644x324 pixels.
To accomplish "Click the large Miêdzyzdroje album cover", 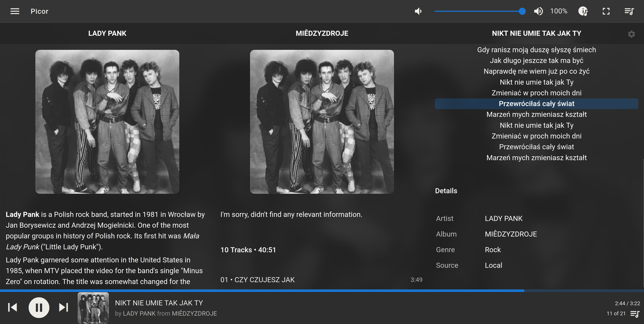I will click(322, 122).
